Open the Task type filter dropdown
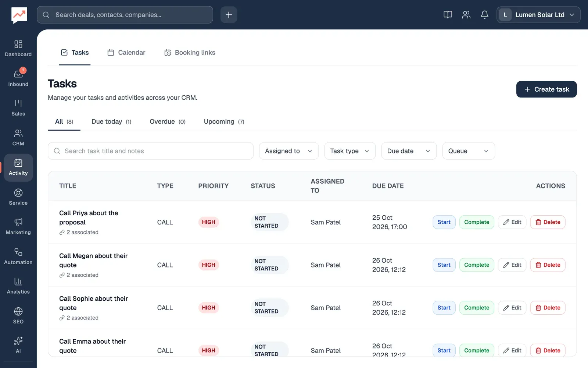588x368 pixels. (x=350, y=151)
